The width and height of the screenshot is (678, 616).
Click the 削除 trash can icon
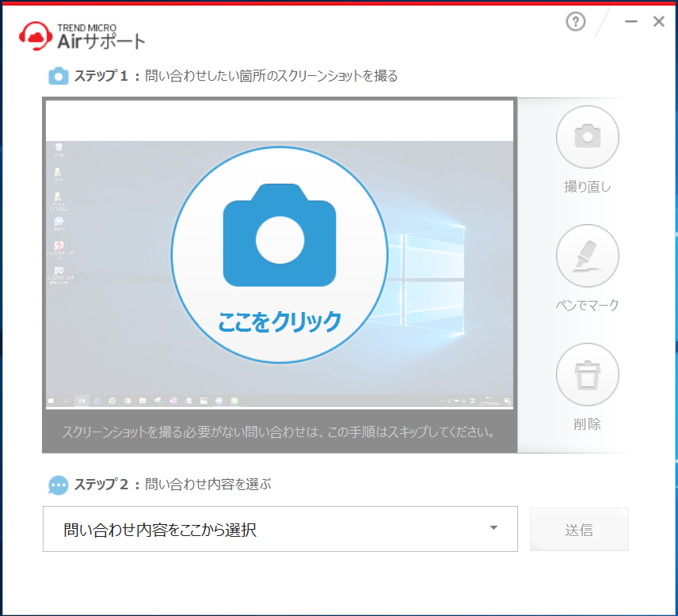click(587, 375)
